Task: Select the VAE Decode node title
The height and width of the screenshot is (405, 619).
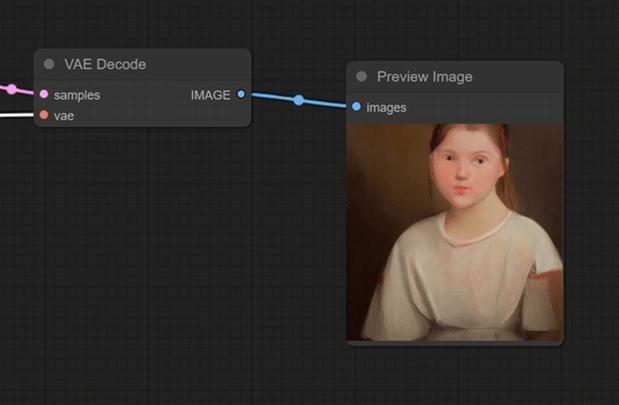Action: [x=105, y=64]
